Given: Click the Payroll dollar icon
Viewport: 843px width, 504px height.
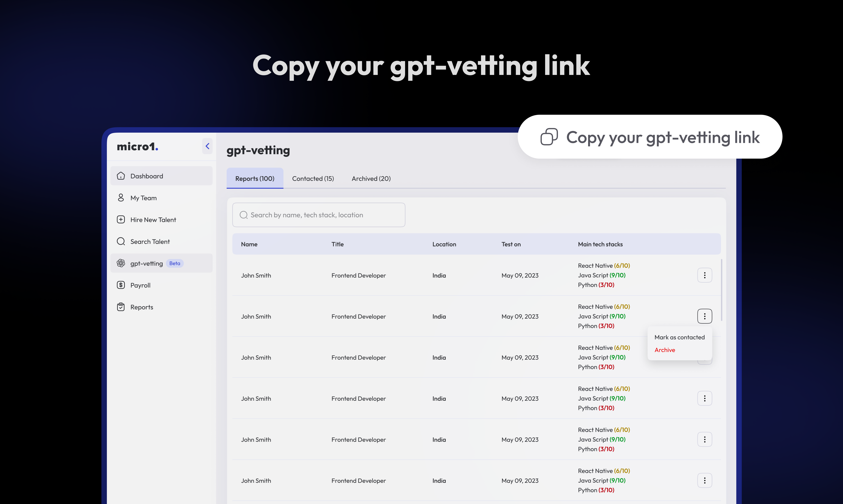Looking at the screenshot, I should coord(121,285).
